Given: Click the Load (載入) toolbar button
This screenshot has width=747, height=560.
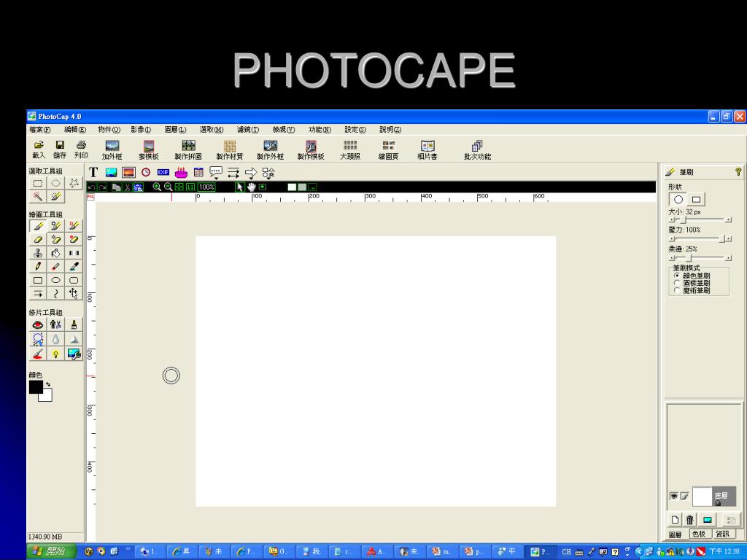Looking at the screenshot, I should [39, 149].
